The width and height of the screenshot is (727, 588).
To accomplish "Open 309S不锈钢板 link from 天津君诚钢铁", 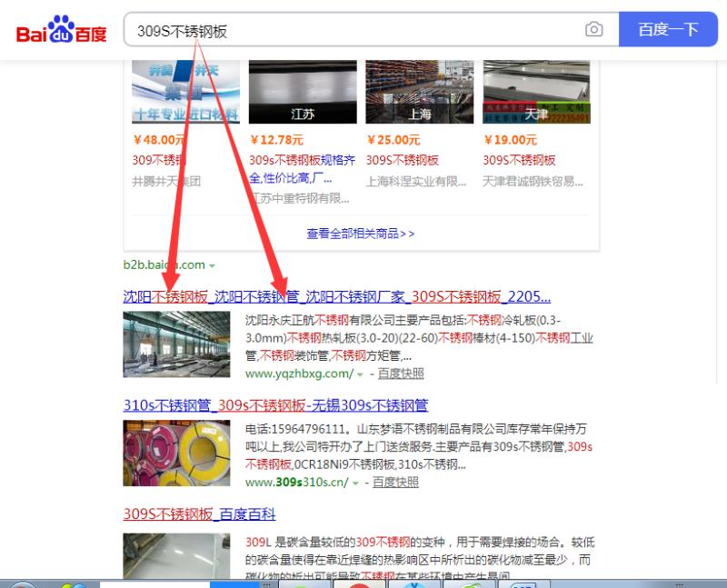I will [519, 160].
